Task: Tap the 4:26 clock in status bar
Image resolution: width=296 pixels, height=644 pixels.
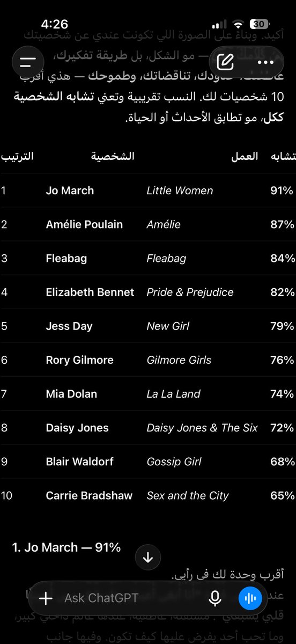Action: 55,24
